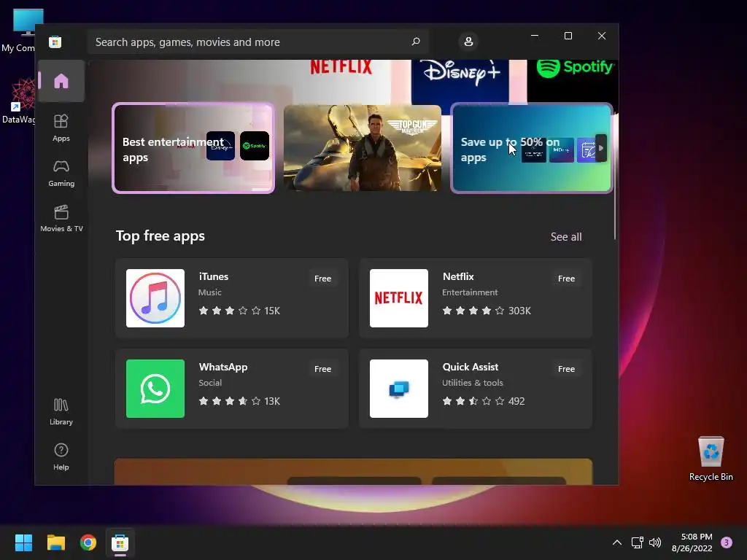747x560 pixels.
Task: Click the Free button for Netflix
Action: [x=566, y=279]
